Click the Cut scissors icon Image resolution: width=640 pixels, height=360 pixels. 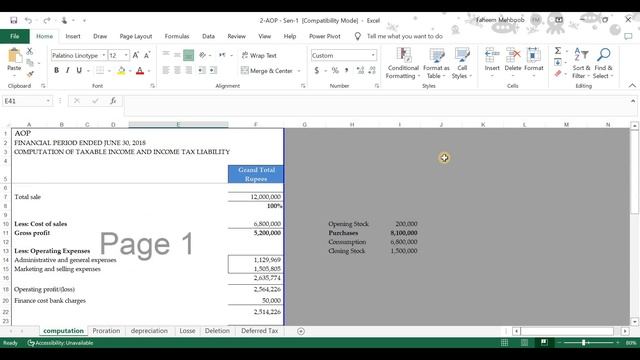(30, 51)
